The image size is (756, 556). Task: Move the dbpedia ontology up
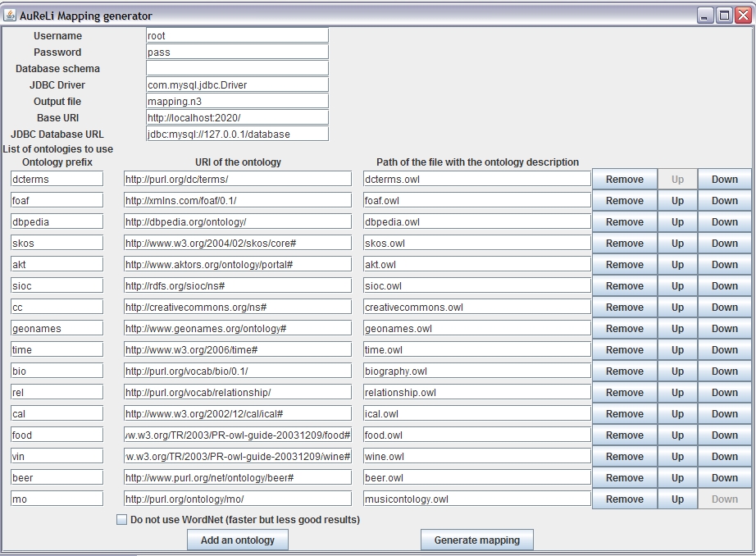(x=677, y=222)
